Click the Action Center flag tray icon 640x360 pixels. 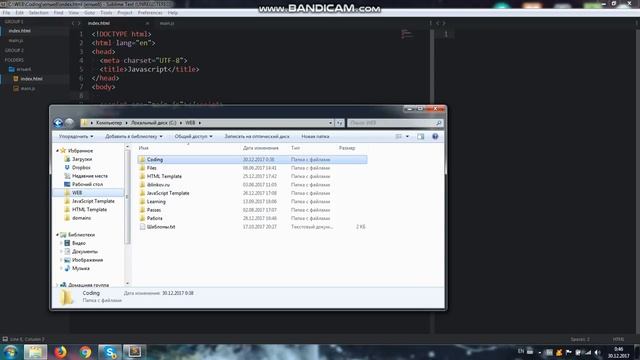(x=568, y=352)
